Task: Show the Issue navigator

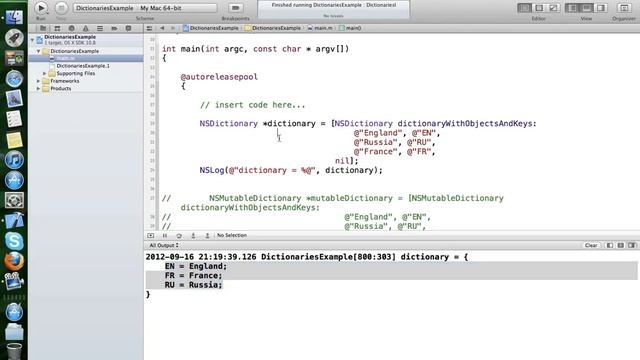Action: pos(86,28)
